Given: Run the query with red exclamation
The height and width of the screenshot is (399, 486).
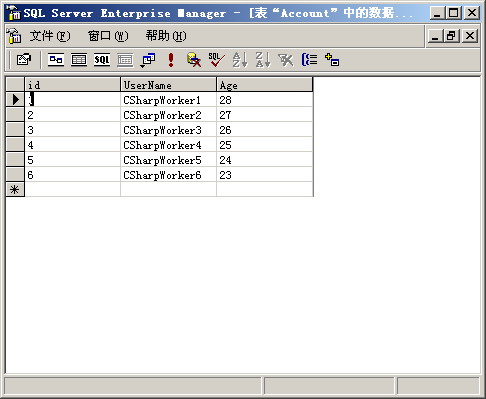Looking at the screenshot, I should pyautogui.click(x=171, y=60).
